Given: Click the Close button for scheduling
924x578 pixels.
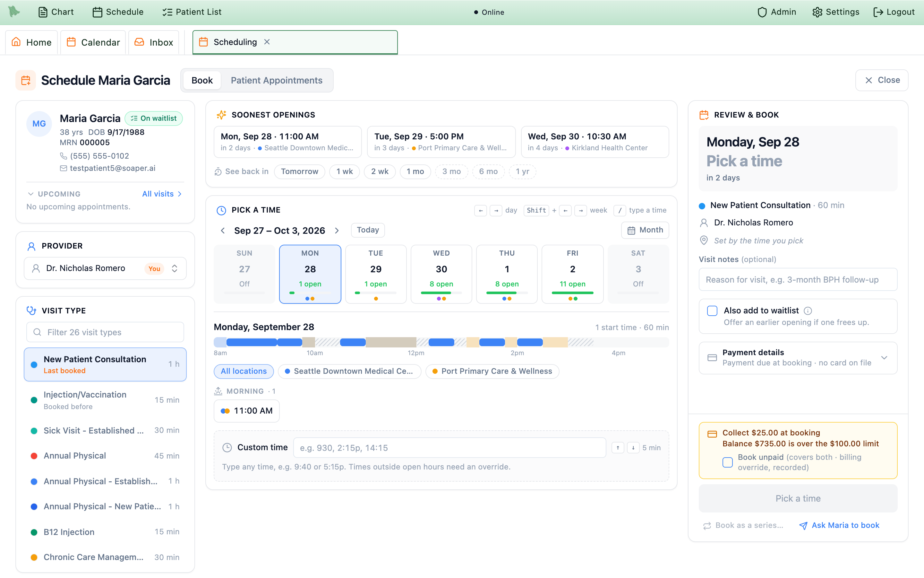Looking at the screenshot, I should (x=882, y=80).
